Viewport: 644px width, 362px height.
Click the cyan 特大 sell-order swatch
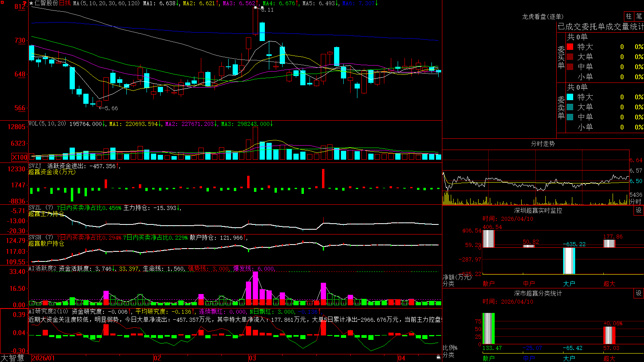click(570, 97)
